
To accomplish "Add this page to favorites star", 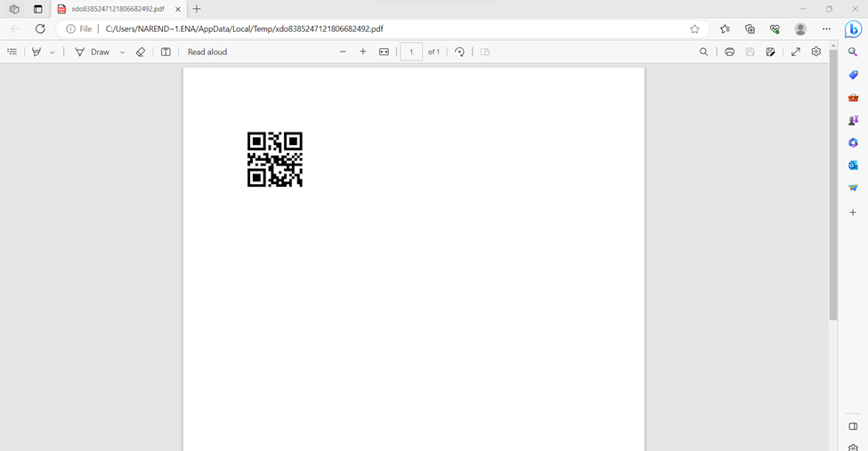I will click(694, 28).
